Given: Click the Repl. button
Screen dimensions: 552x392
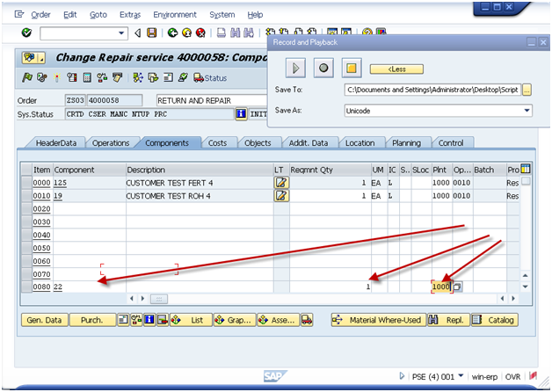Looking at the screenshot, I should coord(449,320).
